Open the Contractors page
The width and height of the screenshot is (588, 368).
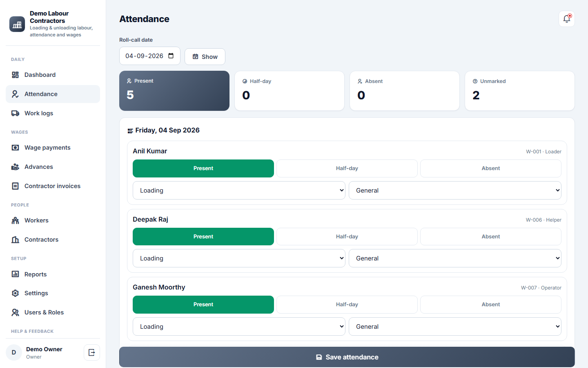point(53,240)
